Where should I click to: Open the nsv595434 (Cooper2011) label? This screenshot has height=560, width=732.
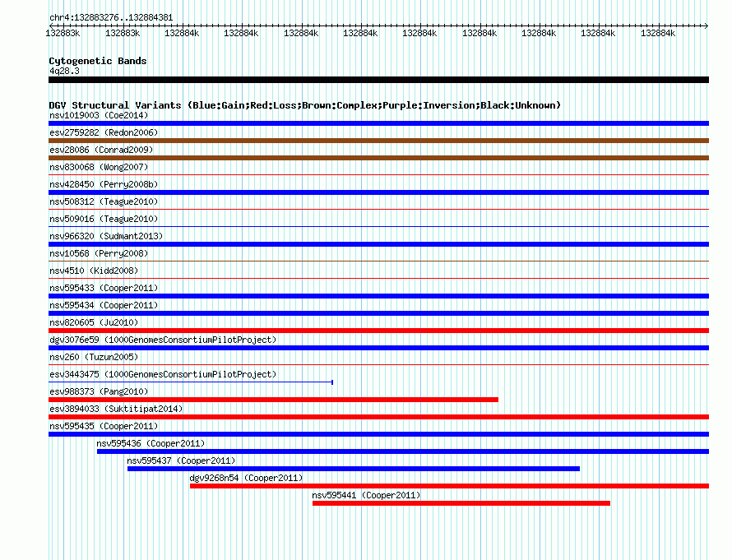pos(104,305)
